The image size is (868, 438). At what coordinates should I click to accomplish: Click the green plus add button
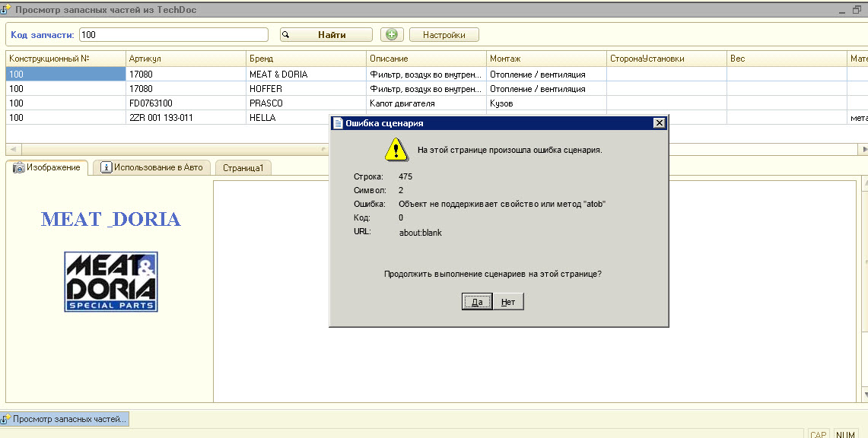tap(392, 34)
